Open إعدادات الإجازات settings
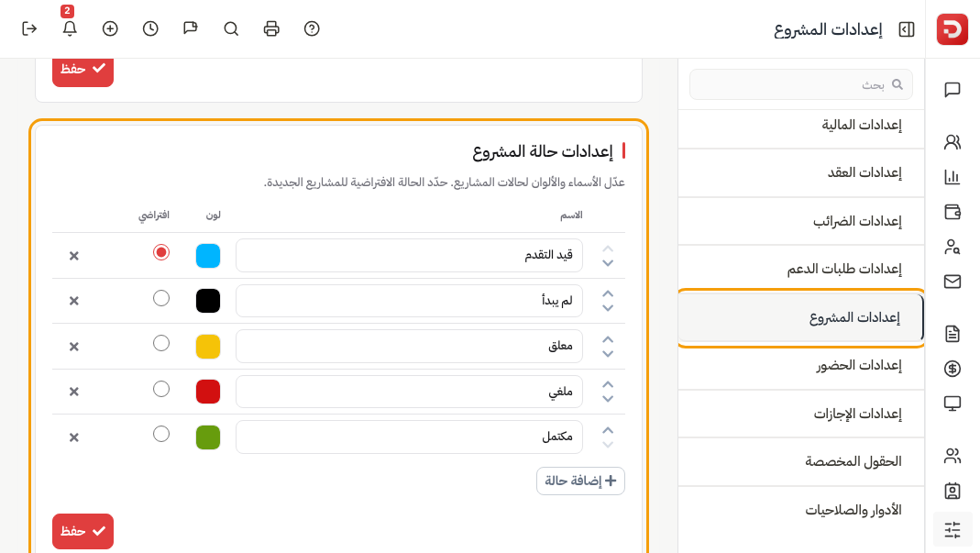This screenshot has height=553, width=980. [x=801, y=414]
